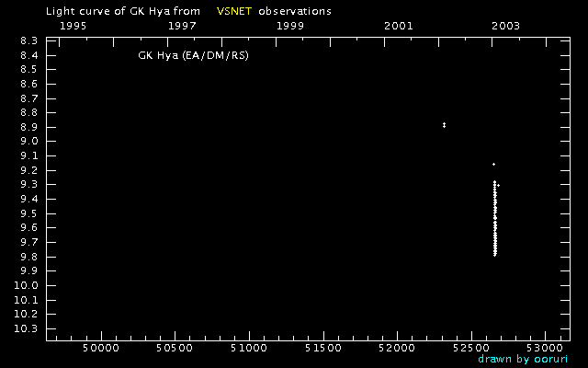Click the GK Hya (EA/DM/RS) label
588x368 pixels.
193,55
